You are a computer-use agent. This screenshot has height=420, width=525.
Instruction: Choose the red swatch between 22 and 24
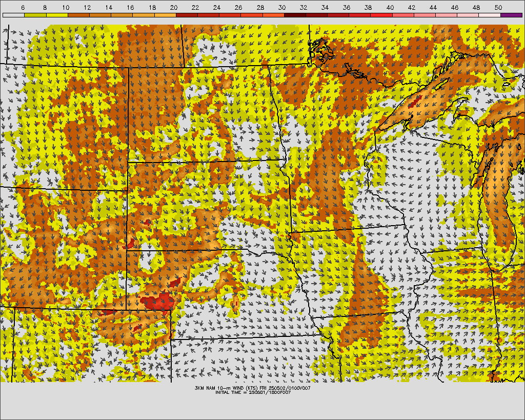208,15
